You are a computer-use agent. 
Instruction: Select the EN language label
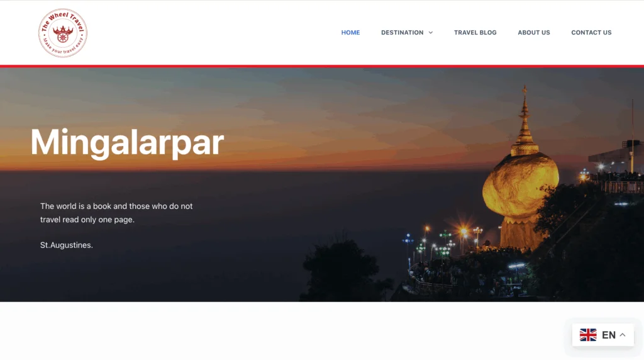[609, 335]
